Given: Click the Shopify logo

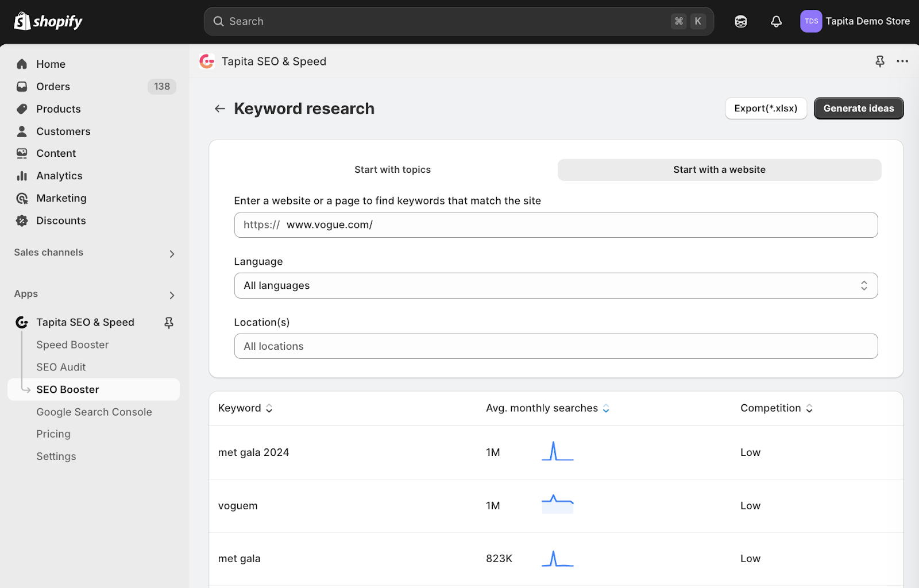Looking at the screenshot, I should 48,21.
